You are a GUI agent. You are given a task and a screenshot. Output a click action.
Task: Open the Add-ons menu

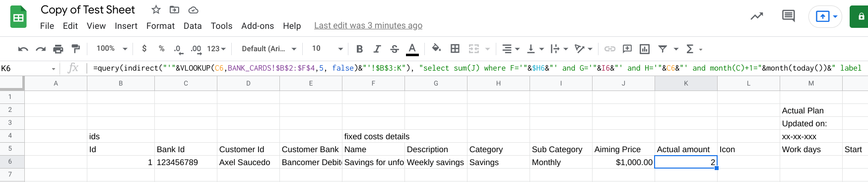[258, 26]
